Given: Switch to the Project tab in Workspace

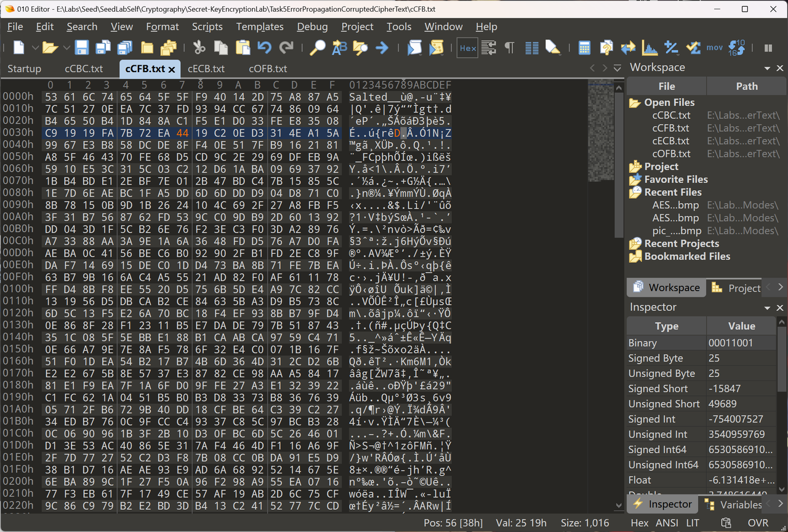Looking at the screenshot, I should point(737,288).
